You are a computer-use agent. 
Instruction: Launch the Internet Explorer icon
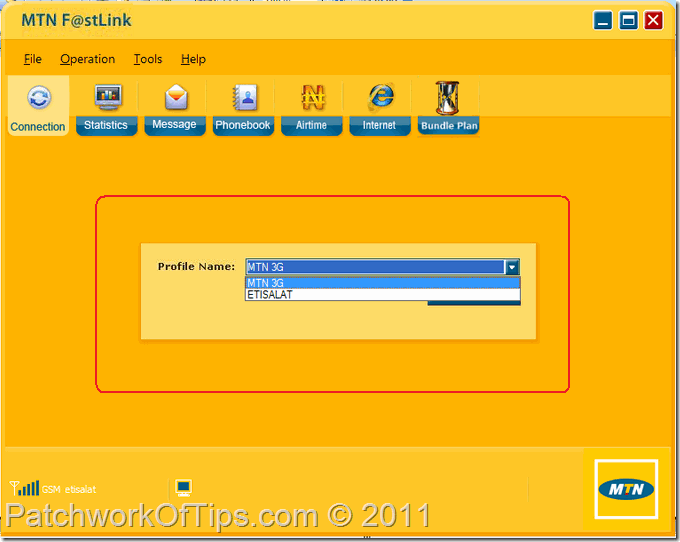[x=381, y=96]
